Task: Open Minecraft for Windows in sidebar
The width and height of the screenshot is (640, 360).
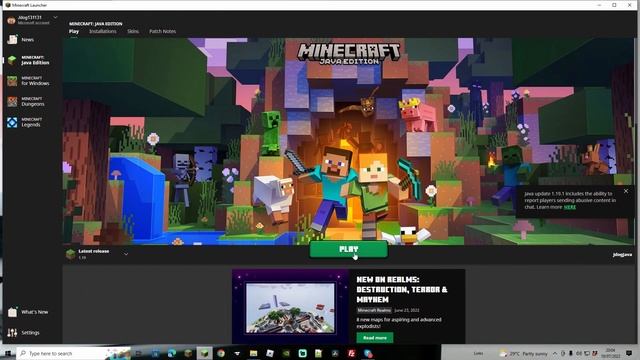Action: (28, 81)
